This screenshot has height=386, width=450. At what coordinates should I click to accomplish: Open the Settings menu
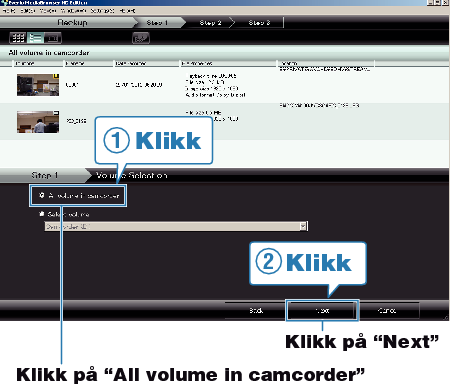[102, 11]
